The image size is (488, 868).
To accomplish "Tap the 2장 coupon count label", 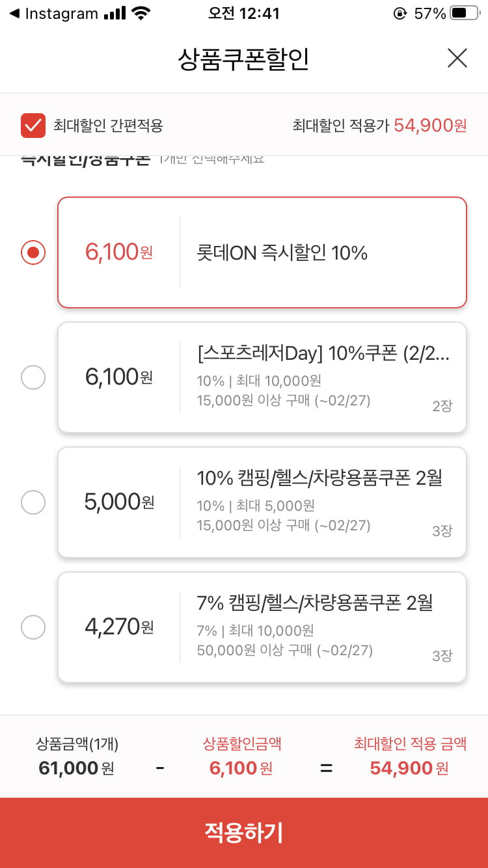I will [x=442, y=406].
